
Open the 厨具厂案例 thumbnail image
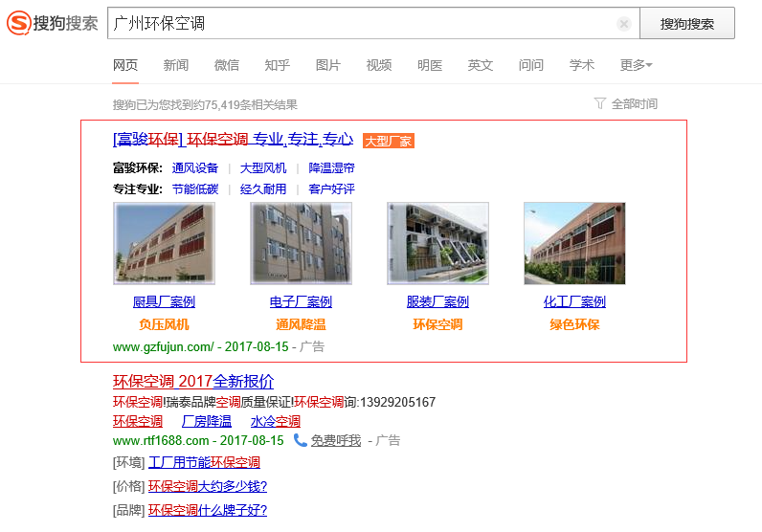164,243
